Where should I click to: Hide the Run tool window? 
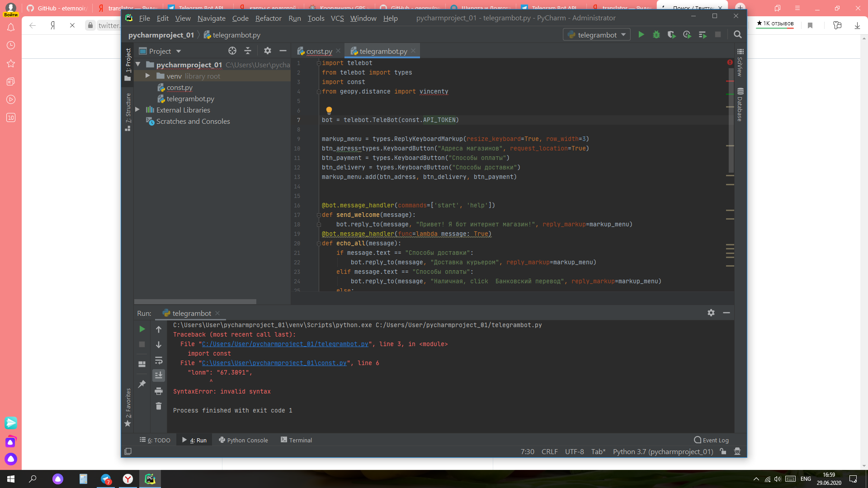pyautogui.click(x=726, y=313)
